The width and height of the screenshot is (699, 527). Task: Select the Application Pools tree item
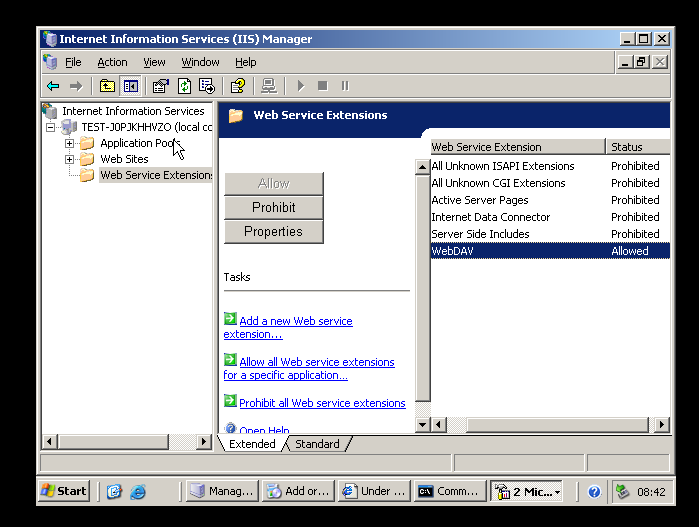coord(139,143)
